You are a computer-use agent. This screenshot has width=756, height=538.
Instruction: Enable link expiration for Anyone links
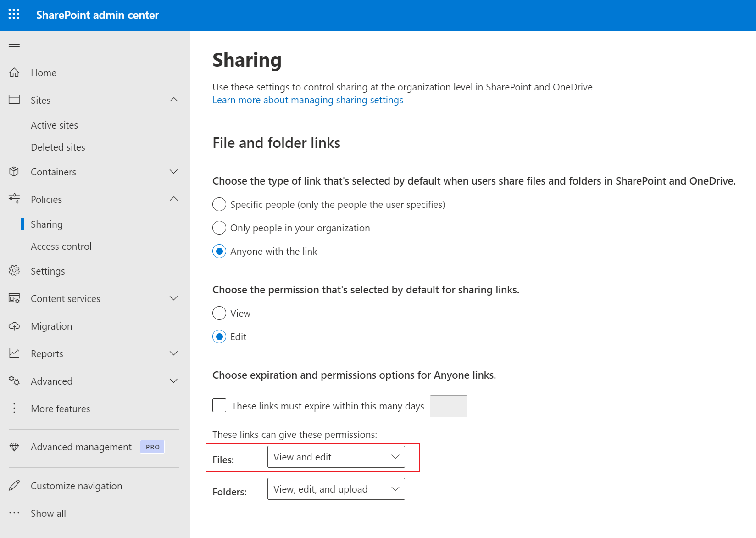click(x=219, y=405)
